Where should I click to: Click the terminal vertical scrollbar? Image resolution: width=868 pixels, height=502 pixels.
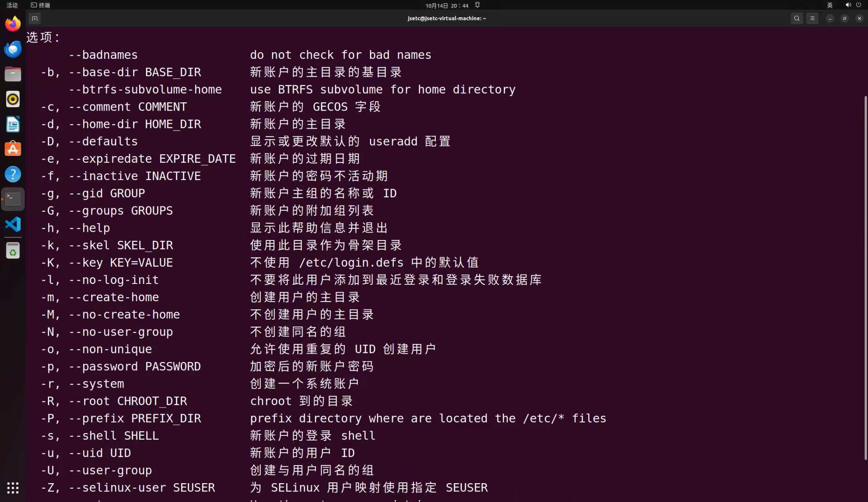point(865,278)
